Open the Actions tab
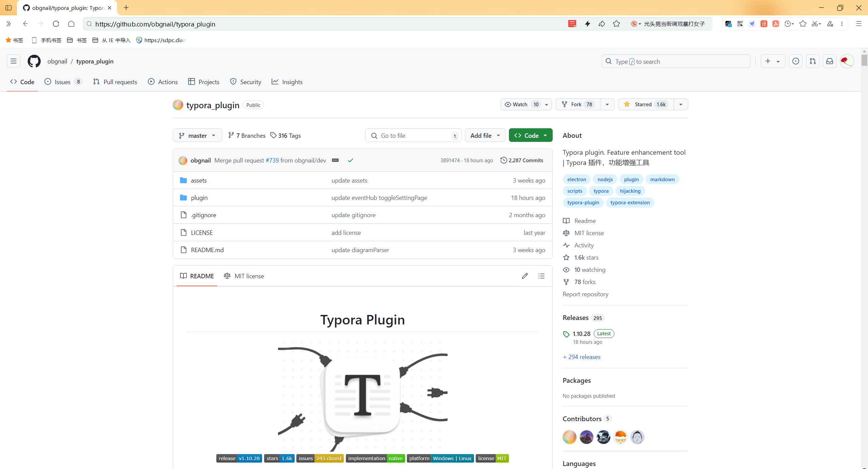The height and width of the screenshot is (469, 868). pos(163,82)
